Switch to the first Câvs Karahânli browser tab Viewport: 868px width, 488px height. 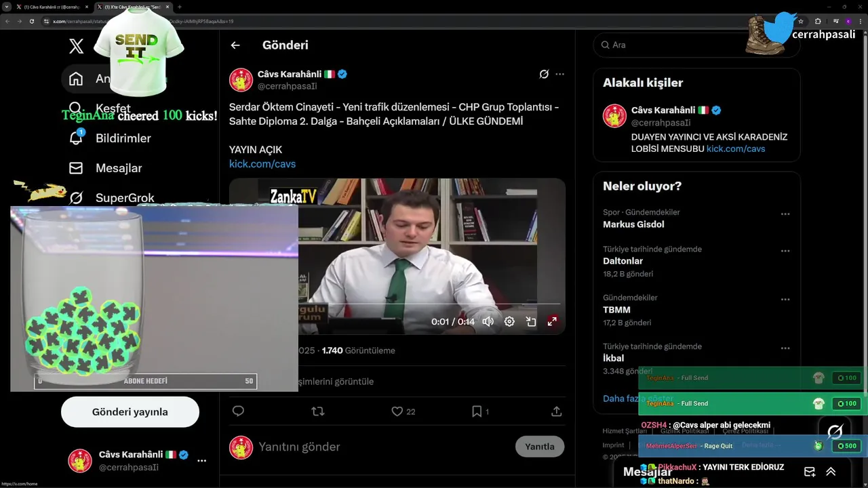point(52,7)
